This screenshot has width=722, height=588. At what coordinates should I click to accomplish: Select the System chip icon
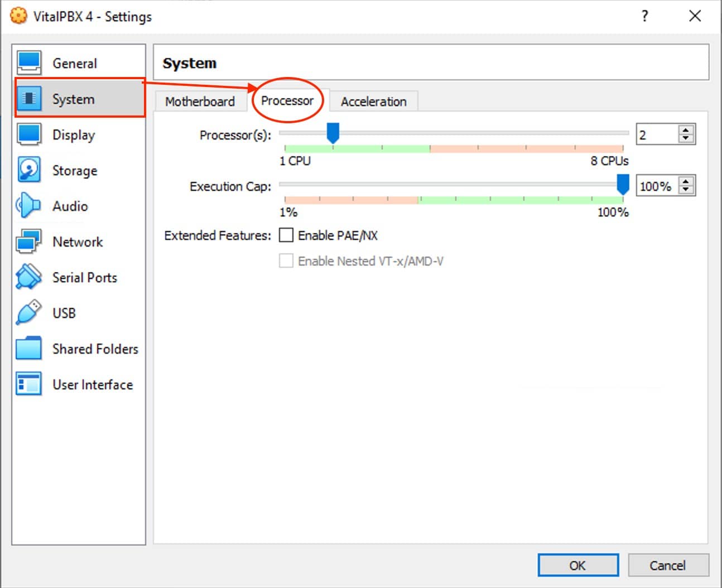point(29,99)
